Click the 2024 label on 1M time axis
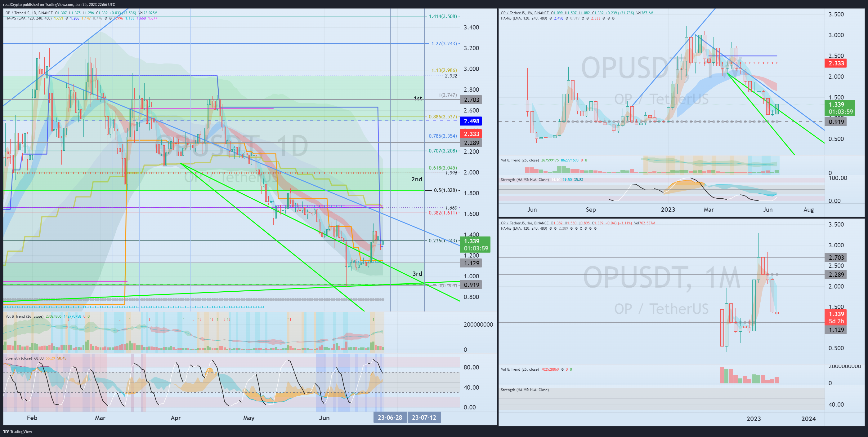 click(808, 418)
